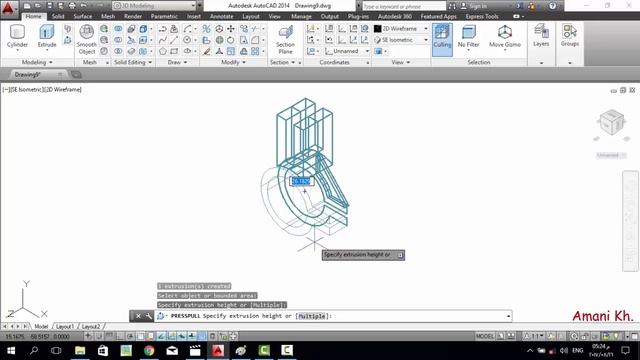Select the Array tool in Modify panel
640x360 pixels.
(255, 51)
